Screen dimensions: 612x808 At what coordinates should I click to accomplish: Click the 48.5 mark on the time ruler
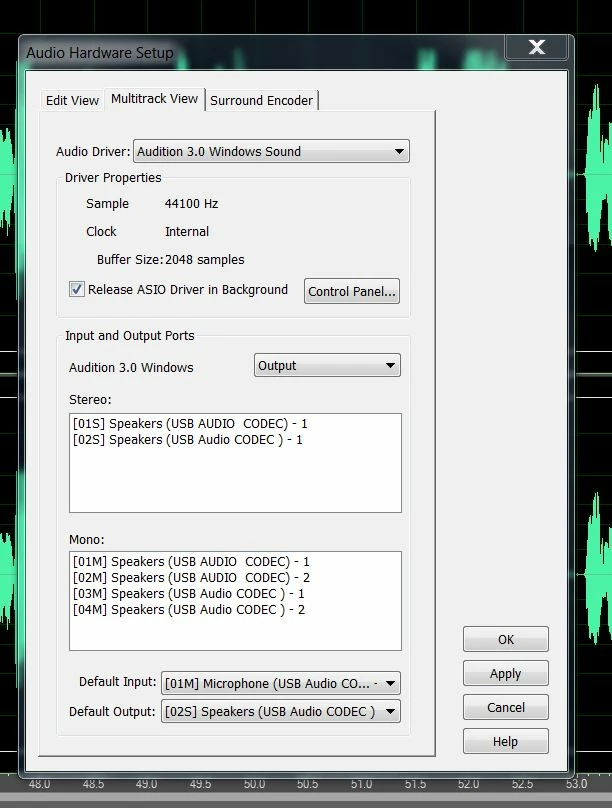[93, 784]
